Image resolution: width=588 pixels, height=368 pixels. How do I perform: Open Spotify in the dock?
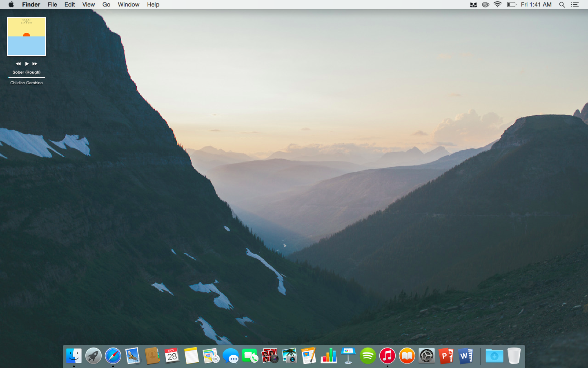pyautogui.click(x=368, y=356)
